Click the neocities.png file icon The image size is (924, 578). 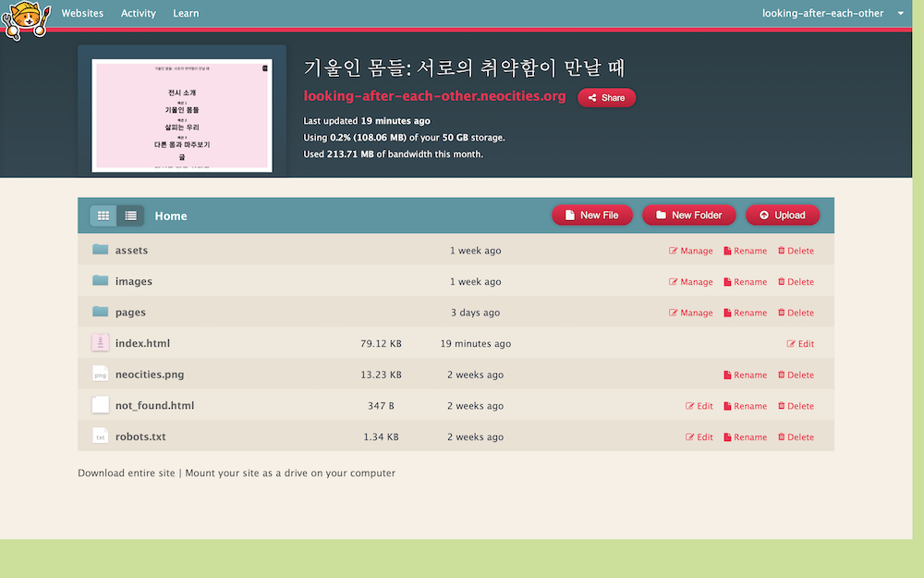tap(100, 374)
